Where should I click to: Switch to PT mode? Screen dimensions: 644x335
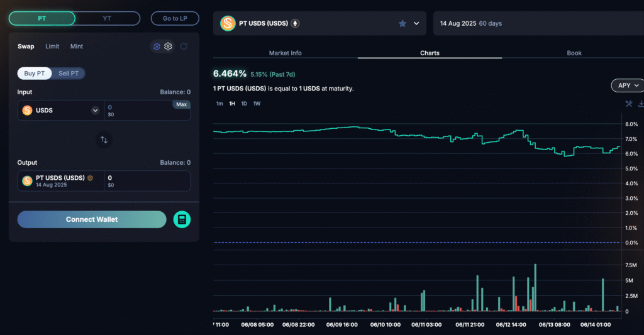coord(42,18)
